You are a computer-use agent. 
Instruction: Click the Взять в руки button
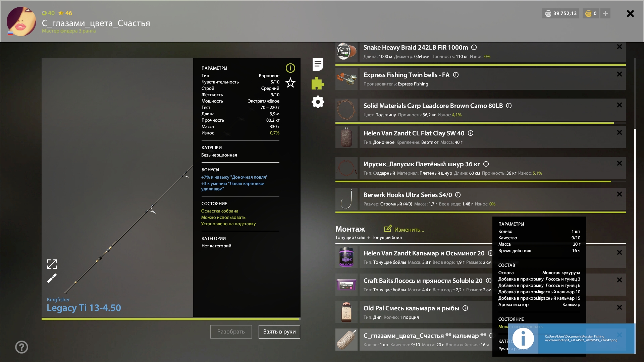coord(279,332)
